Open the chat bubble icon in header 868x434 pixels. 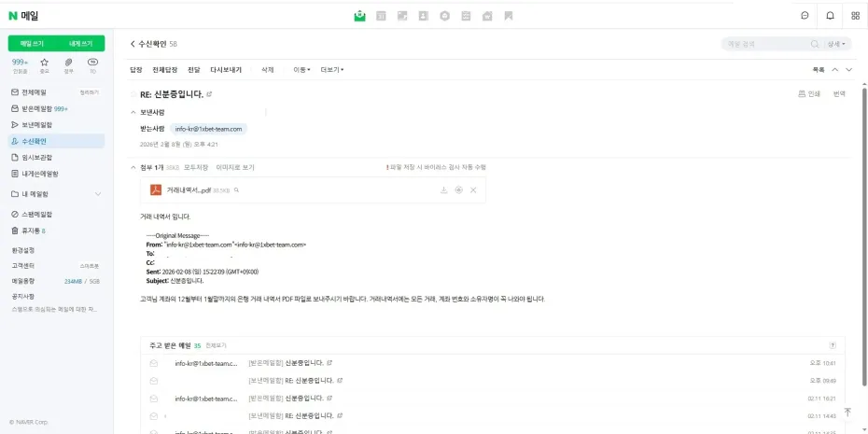coord(805,16)
